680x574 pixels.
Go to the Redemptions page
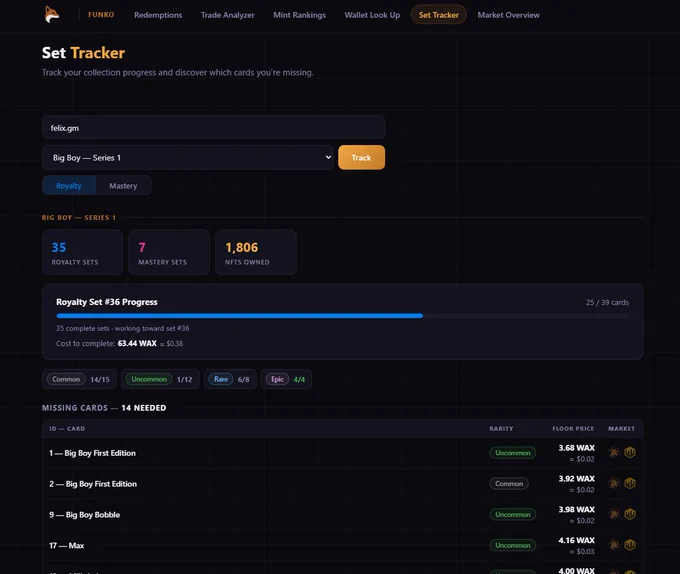[x=158, y=15]
